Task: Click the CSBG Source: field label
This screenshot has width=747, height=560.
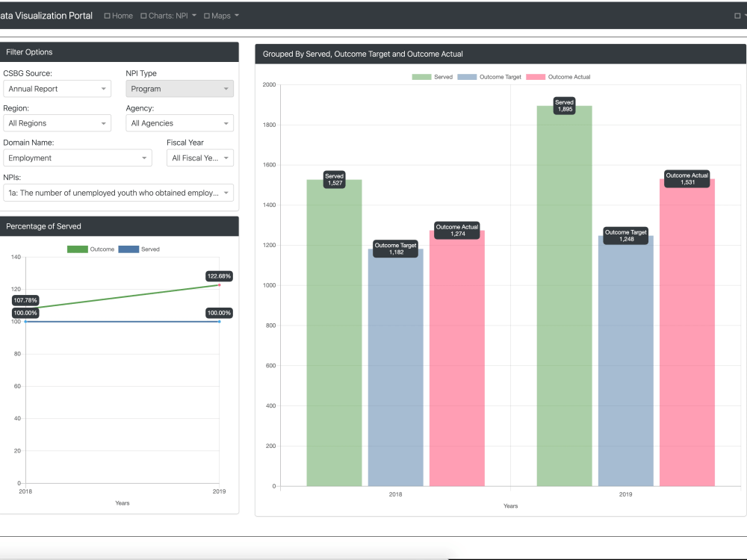Action: [x=28, y=73]
